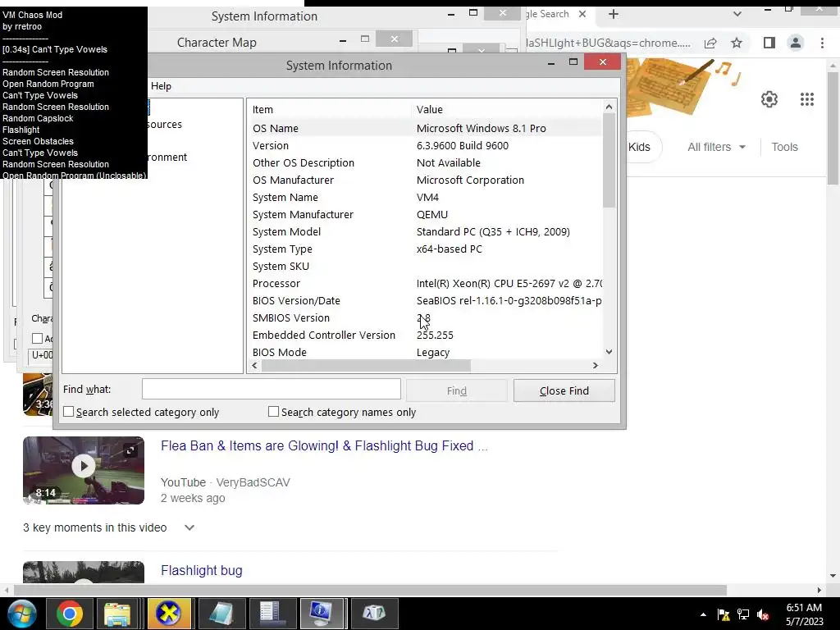Select the Version row

427,145
